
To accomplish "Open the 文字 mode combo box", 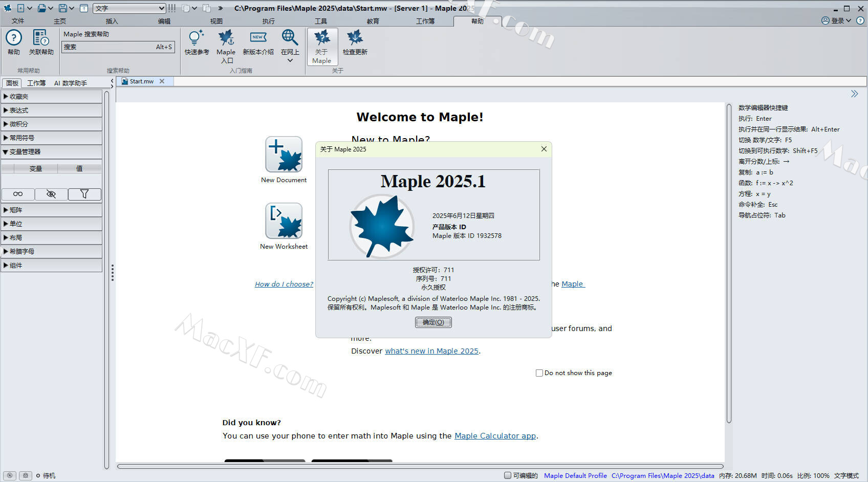I will point(129,8).
